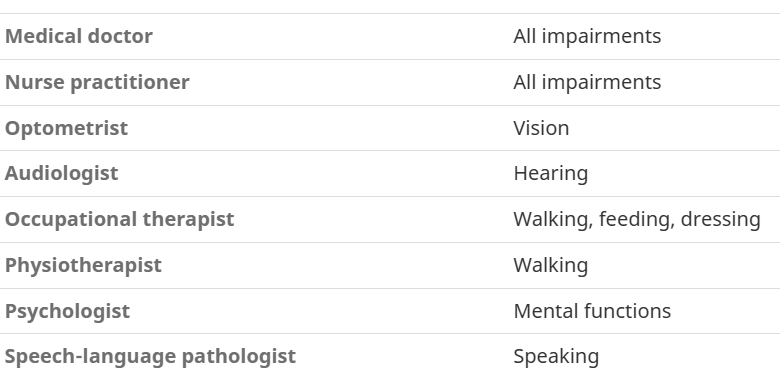Select the Medical doctor row label

(x=79, y=36)
